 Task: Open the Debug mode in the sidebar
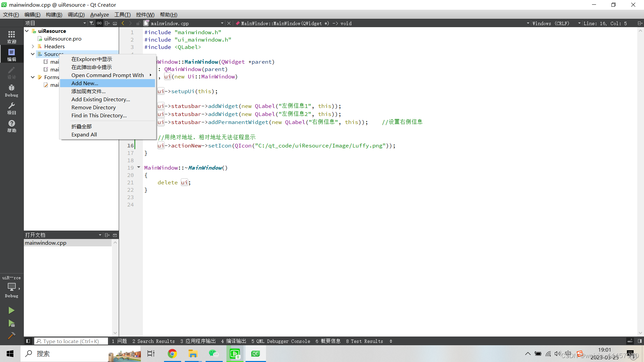tap(12, 90)
